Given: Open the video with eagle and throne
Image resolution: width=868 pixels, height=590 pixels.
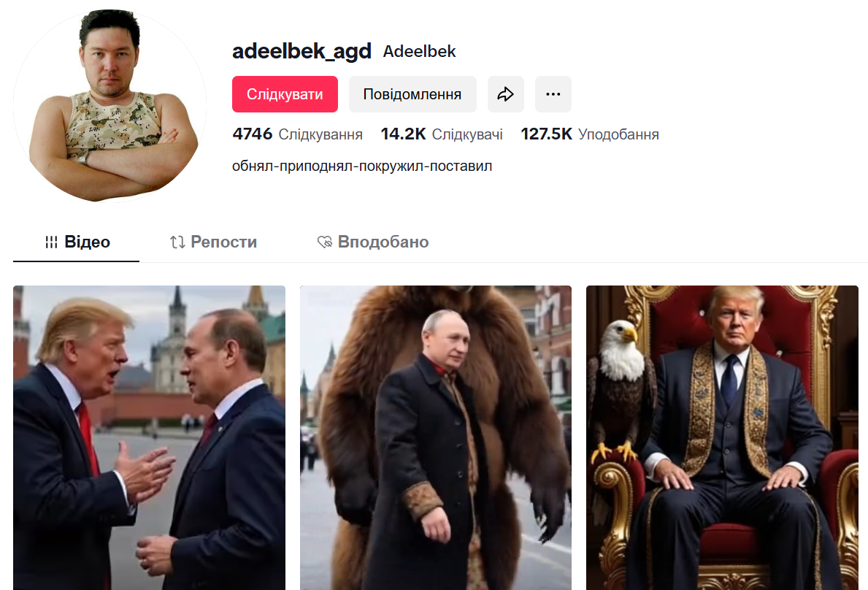Looking at the screenshot, I should point(723,438).
